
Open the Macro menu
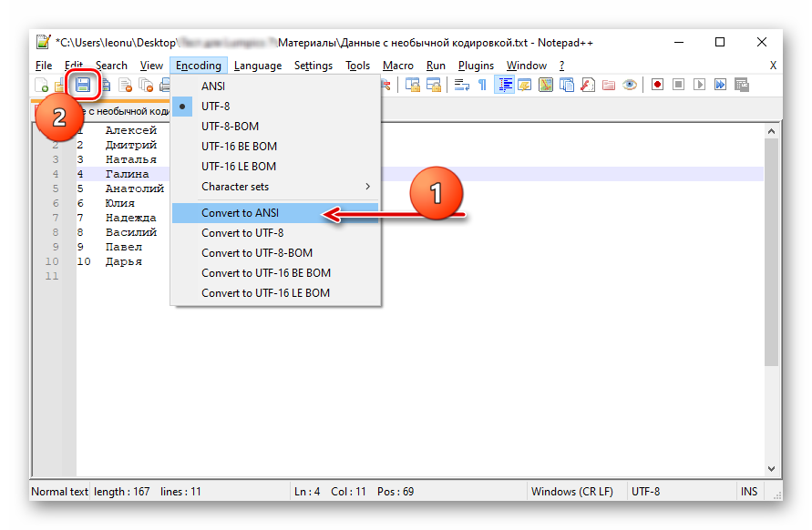pyautogui.click(x=397, y=66)
